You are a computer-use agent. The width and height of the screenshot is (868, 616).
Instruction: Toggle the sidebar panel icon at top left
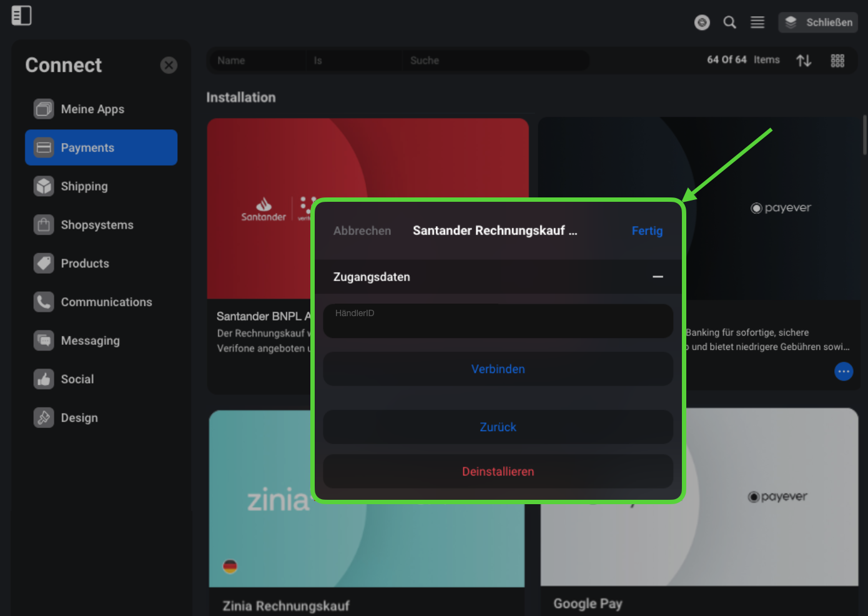point(21,16)
